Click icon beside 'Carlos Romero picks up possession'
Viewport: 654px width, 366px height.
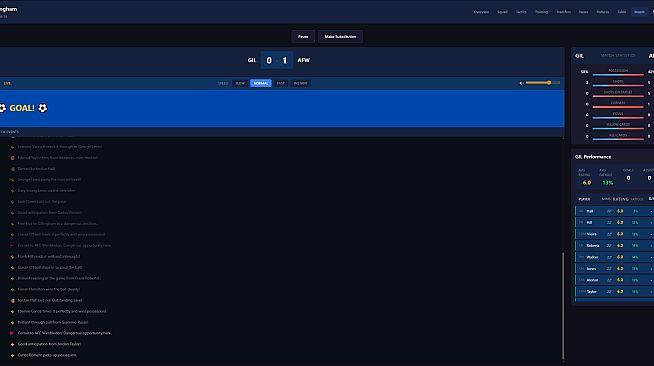click(12, 356)
